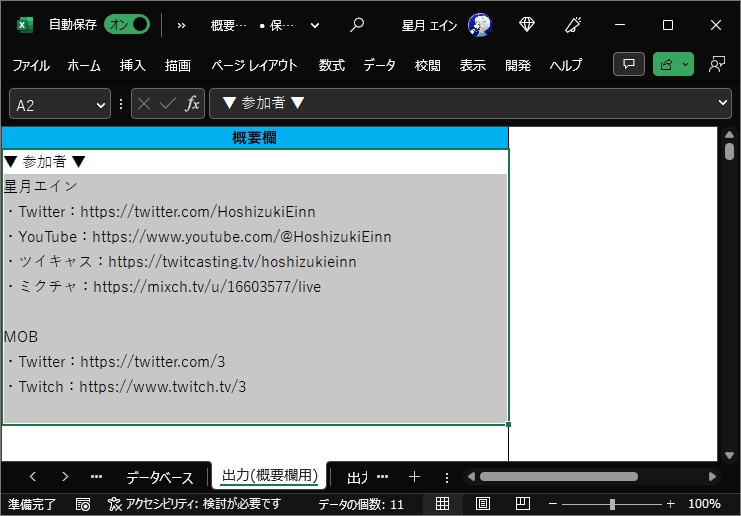
Task: Click the Excel app icon in title bar
Action: (x=24, y=25)
